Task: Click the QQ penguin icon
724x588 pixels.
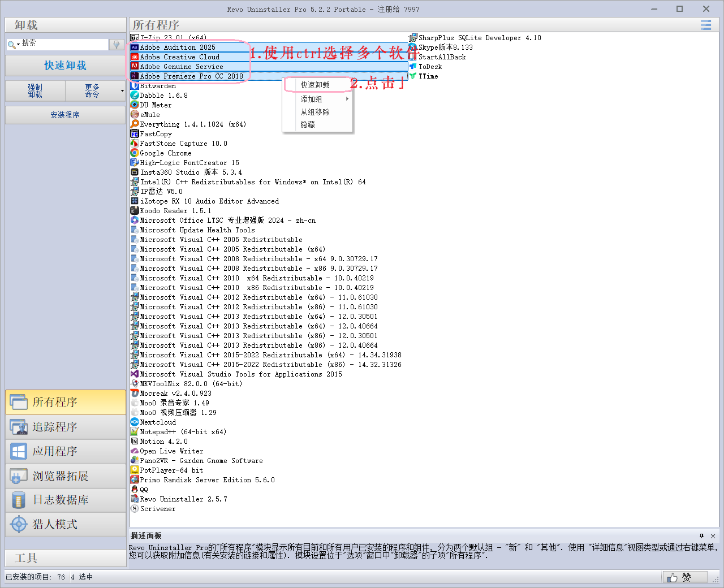Action: click(x=135, y=490)
